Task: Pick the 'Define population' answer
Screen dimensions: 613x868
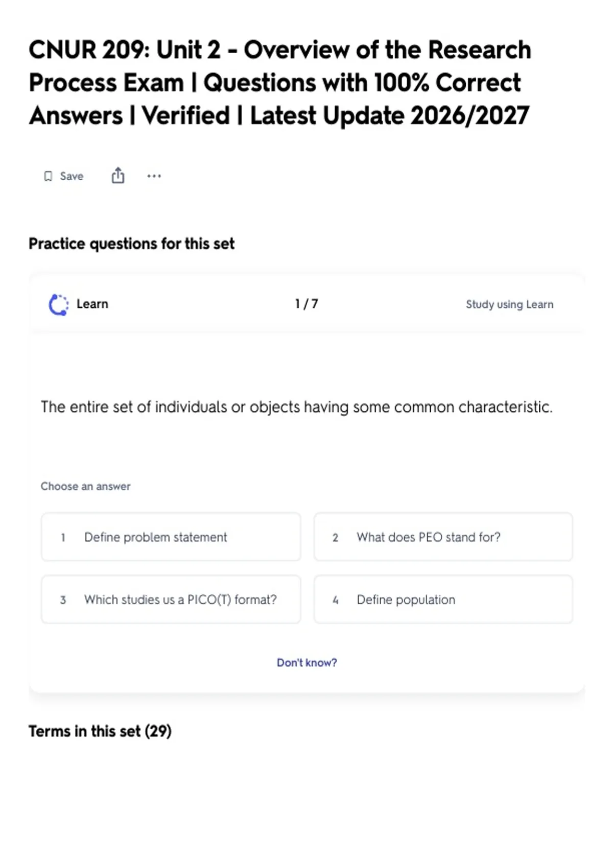Action: [443, 599]
